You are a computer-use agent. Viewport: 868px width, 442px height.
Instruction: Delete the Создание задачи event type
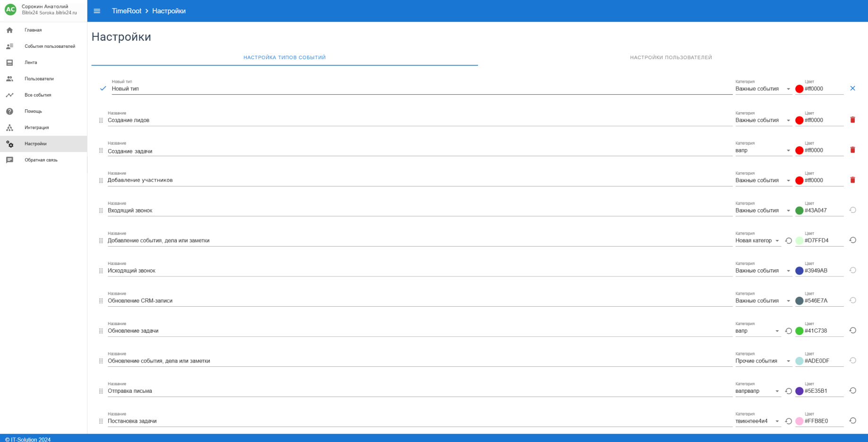[x=852, y=150]
